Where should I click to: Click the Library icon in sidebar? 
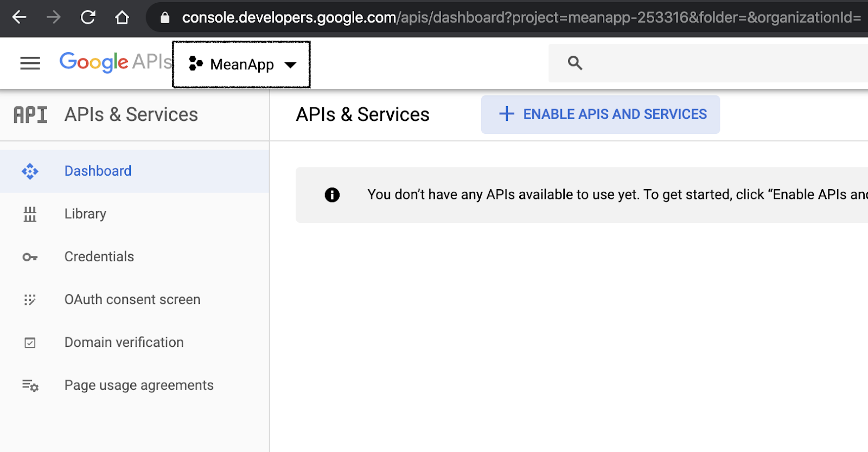coord(30,214)
